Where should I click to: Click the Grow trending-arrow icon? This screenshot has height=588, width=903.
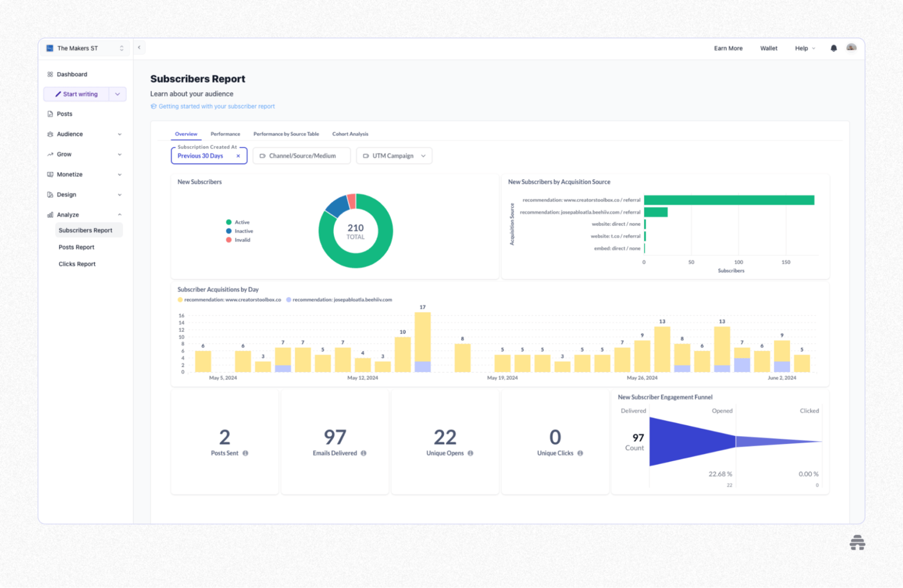(x=50, y=154)
